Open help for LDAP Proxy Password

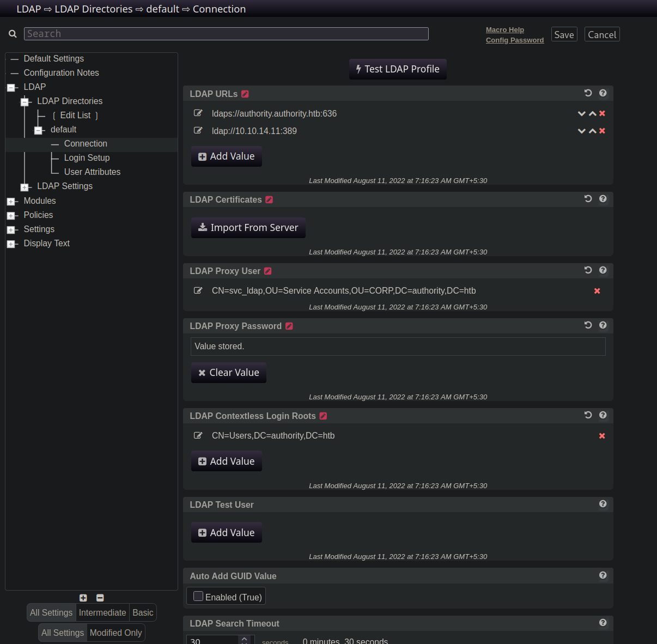click(x=603, y=325)
